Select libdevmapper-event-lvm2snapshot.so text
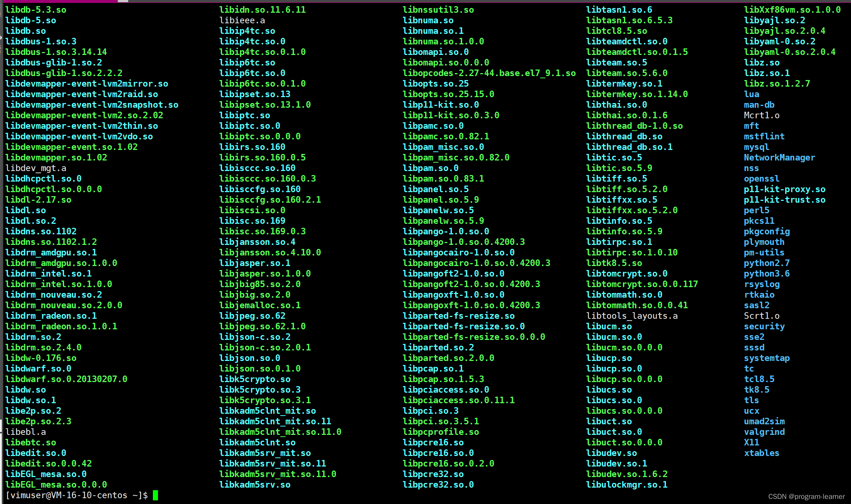 pyautogui.click(x=92, y=105)
